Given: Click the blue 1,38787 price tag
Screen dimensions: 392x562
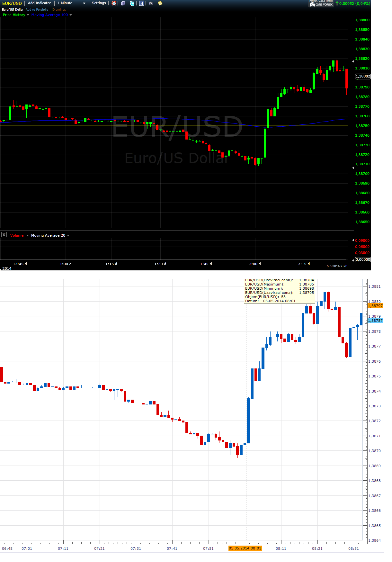Looking at the screenshot, I should [x=375, y=321].
